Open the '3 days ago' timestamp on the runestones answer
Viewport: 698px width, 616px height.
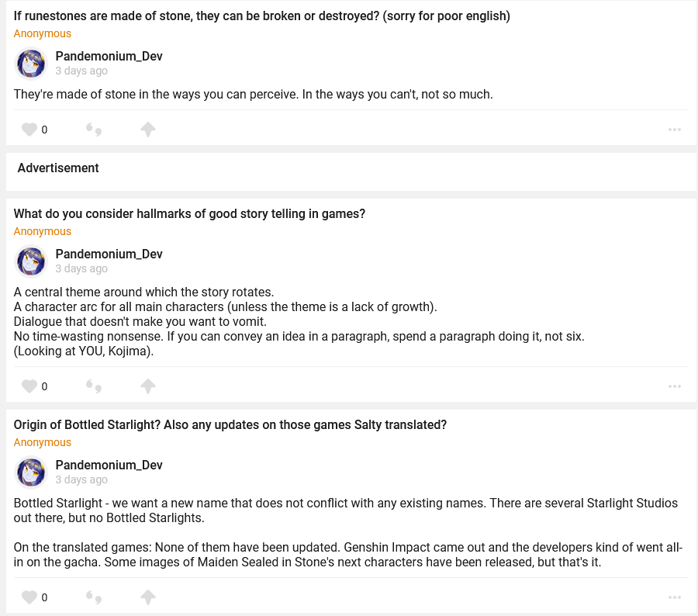(81, 71)
